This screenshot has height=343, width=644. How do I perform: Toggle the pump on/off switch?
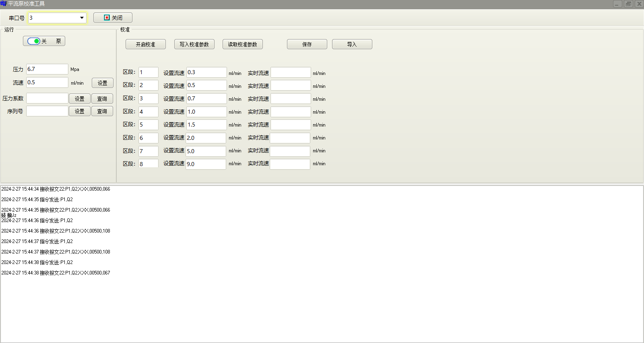34,41
